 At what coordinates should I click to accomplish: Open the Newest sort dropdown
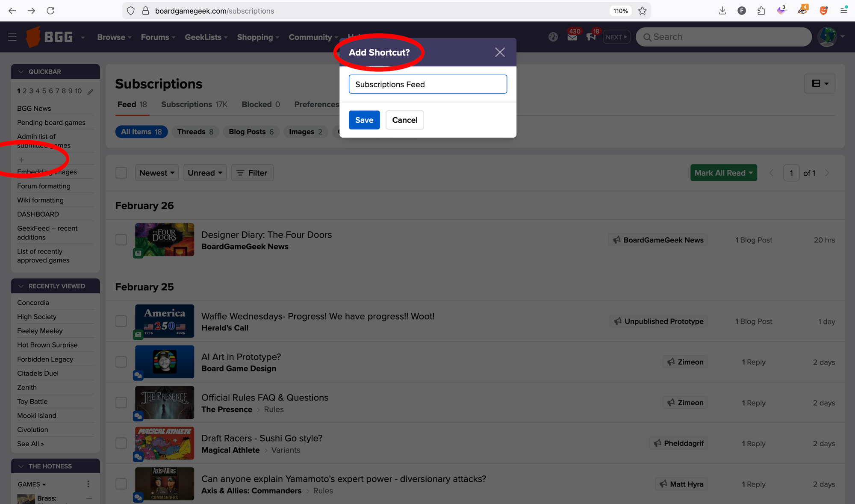156,173
